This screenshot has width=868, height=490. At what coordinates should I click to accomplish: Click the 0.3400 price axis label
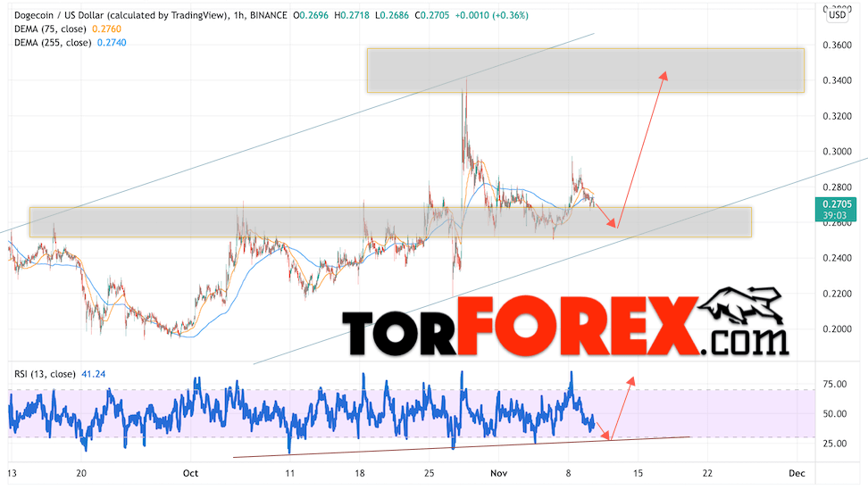coord(837,80)
